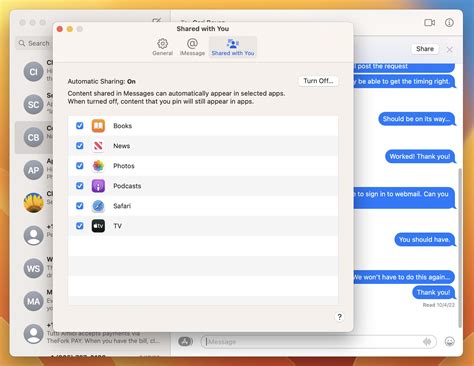Dismiss the share banner with X
Screen dimensions: 474x366
[x=449, y=50]
